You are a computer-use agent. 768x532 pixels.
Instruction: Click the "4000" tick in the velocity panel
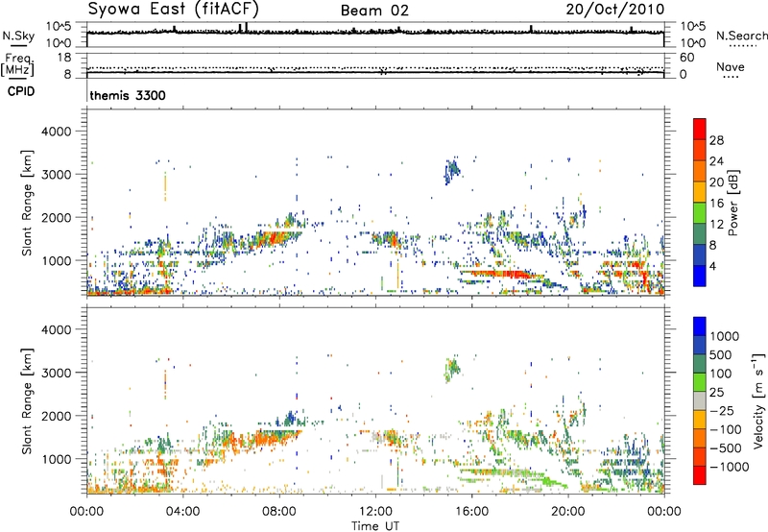tap(56, 329)
